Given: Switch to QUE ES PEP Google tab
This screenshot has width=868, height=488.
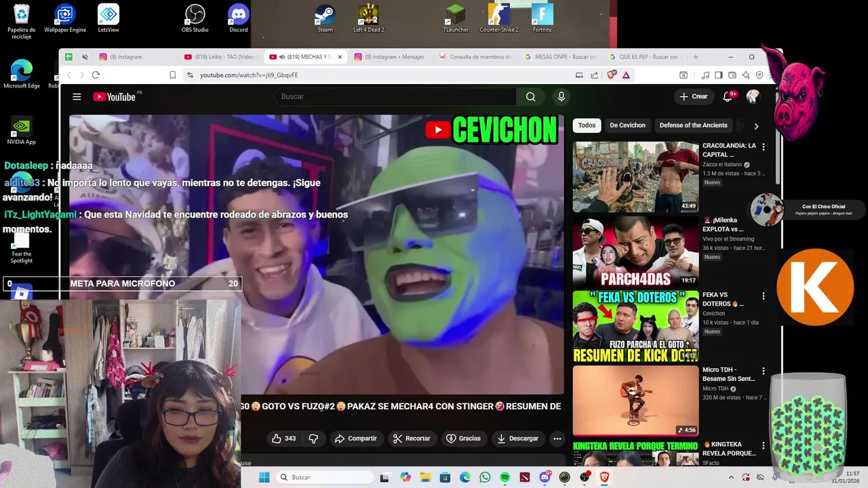Looking at the screenshot, I should click(644, 57).
